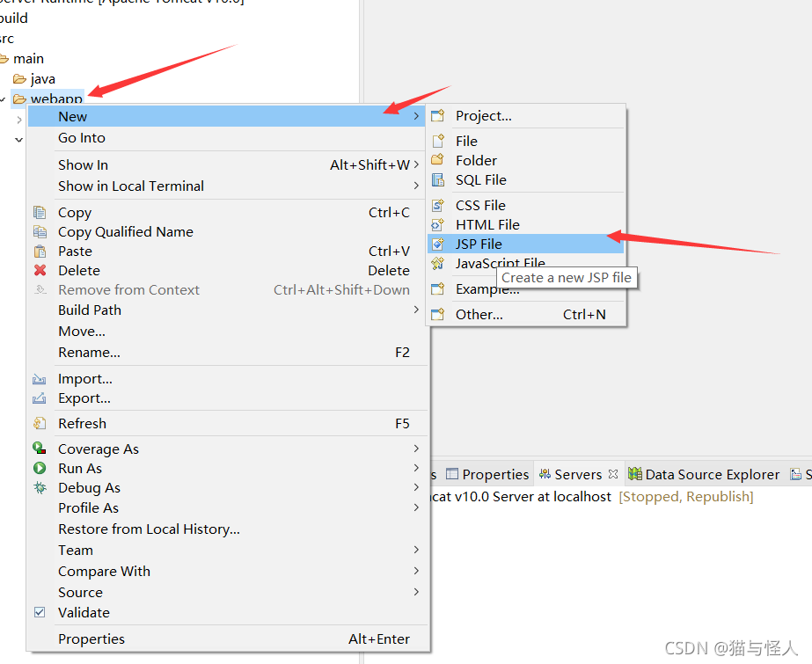Click the File icon in New submenu

coord(437,140)
